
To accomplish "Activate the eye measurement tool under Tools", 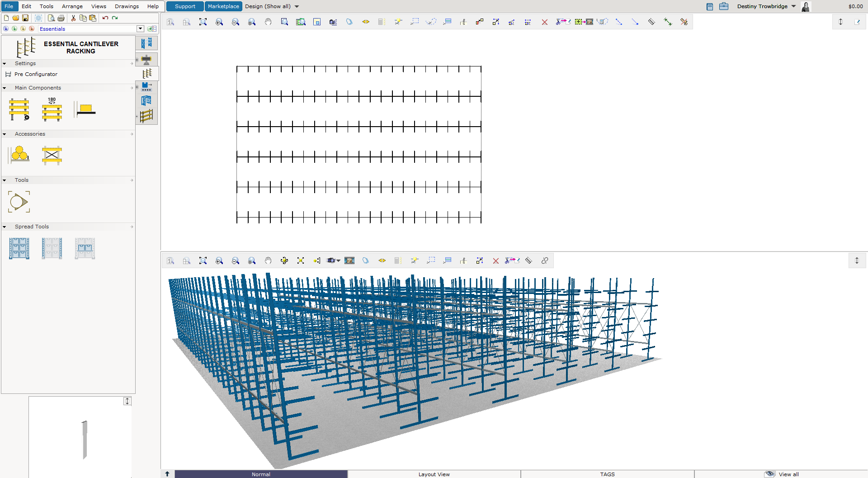I will (x=19, y=202).
